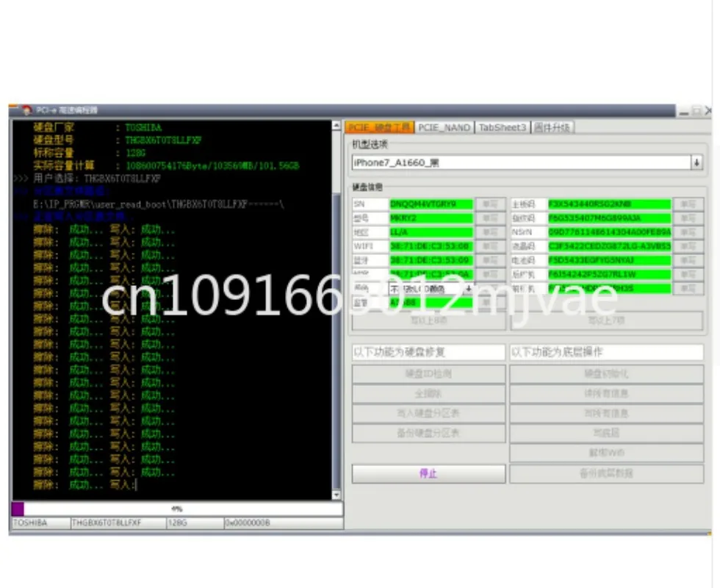This screenshot has height=588, width=720.
Task: Click the 128G status bar cell
Action: (195, 523)
